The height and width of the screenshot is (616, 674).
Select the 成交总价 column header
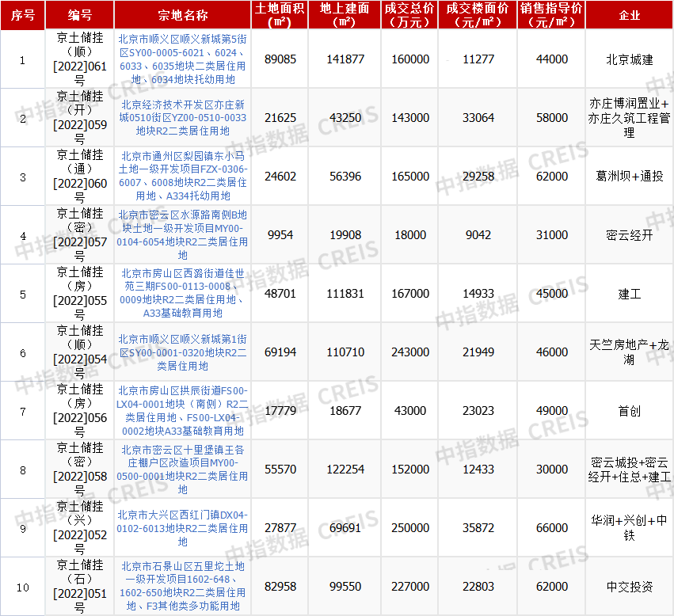[409, 15]
